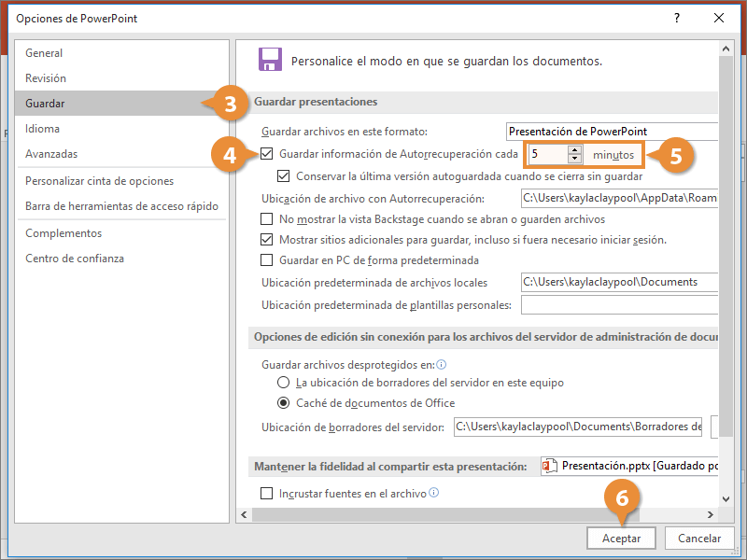Click the Cancelar button
747x560 pixels.
(698, 539)
